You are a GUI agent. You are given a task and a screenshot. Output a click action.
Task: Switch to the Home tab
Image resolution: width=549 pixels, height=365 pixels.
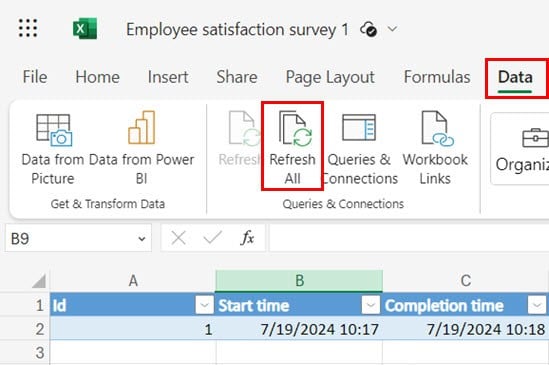point(98,77)
